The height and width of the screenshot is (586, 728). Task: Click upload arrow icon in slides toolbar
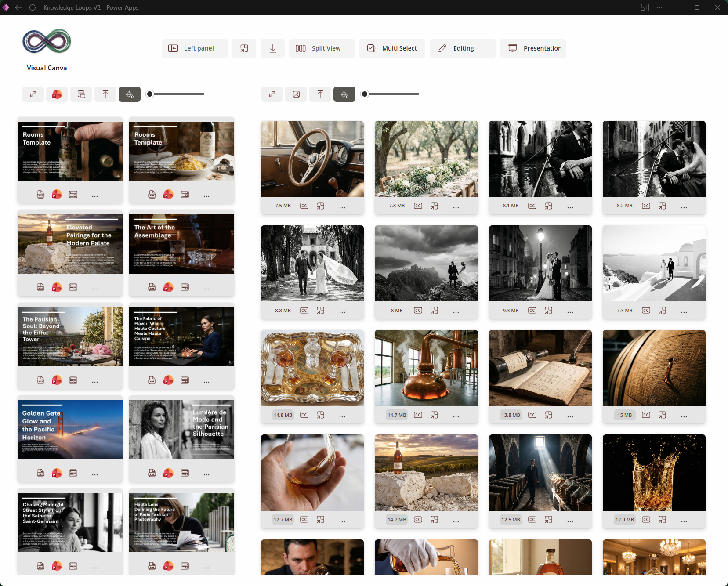point(105,94)
